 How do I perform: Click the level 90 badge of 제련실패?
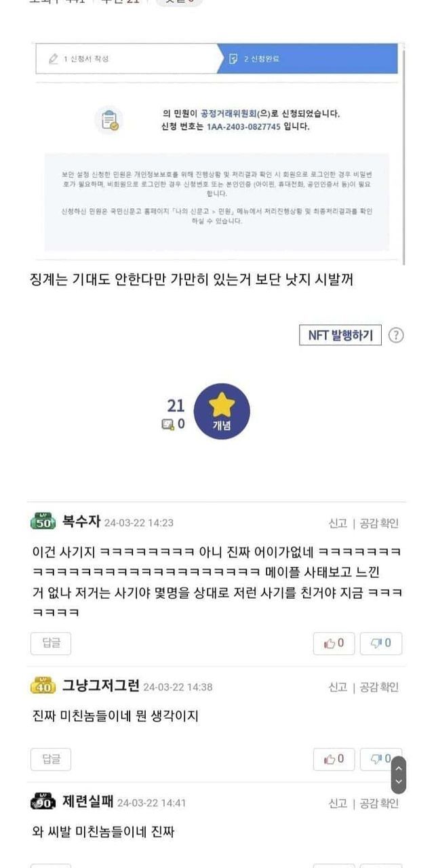pos(43,802)
